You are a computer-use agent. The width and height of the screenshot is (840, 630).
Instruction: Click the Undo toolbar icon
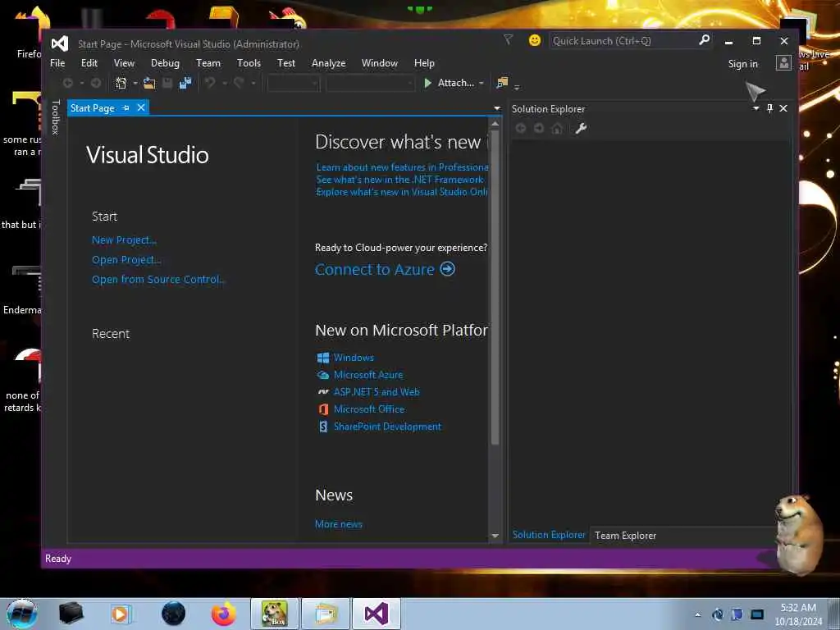click(210, 83)
